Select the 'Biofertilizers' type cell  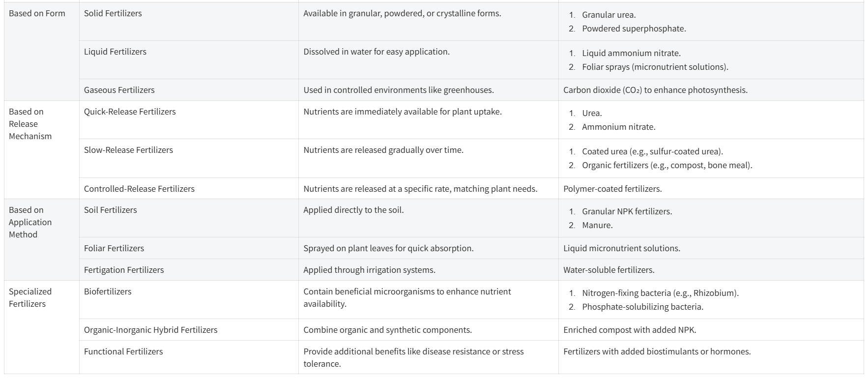[x=108, y=292]
